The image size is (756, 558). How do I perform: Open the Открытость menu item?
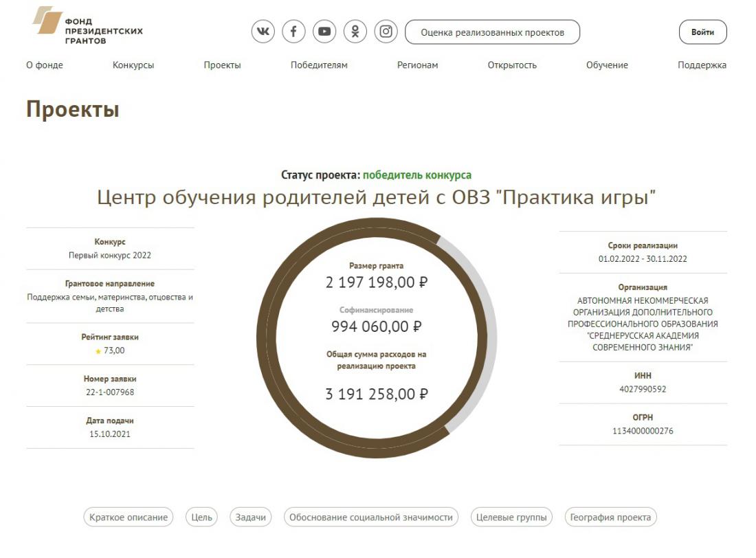point(512,65)
